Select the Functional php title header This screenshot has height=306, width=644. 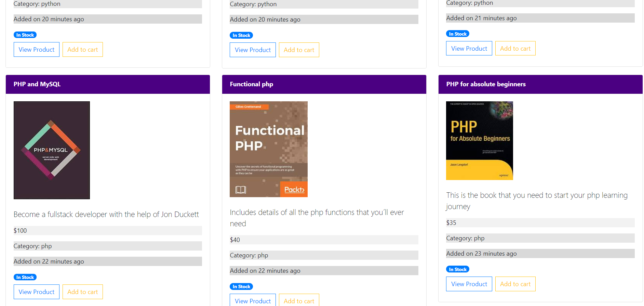pos(251,84)
